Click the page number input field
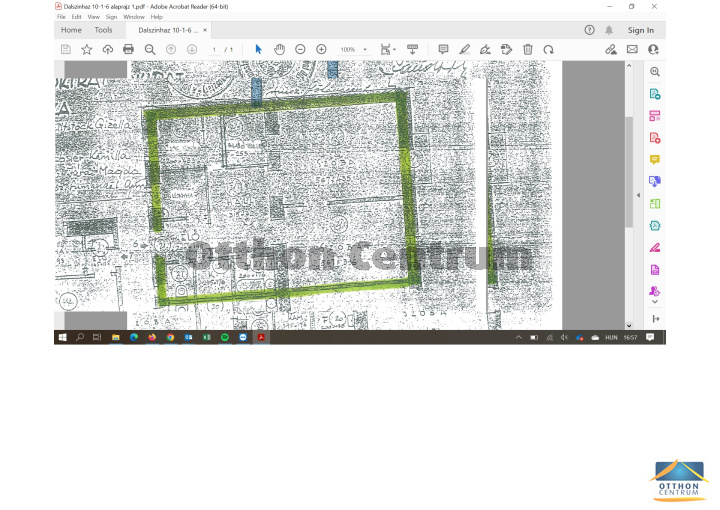 pos(214,50)
